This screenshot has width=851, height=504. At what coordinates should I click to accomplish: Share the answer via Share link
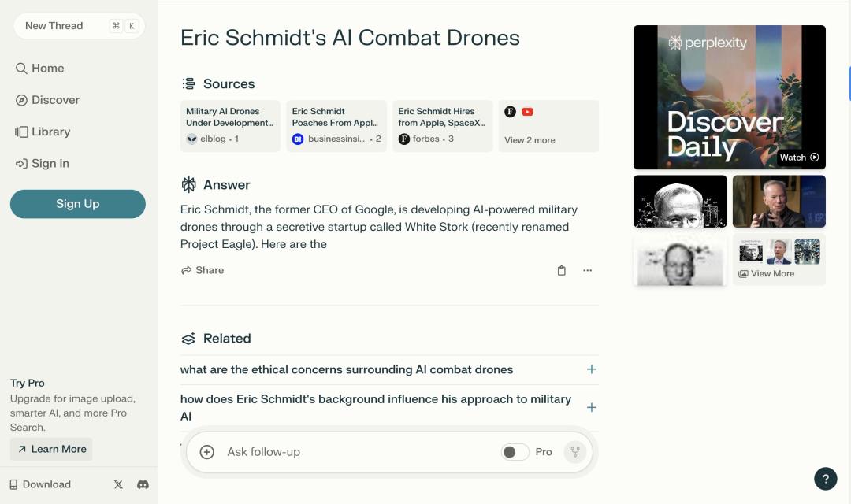point(203,270)
